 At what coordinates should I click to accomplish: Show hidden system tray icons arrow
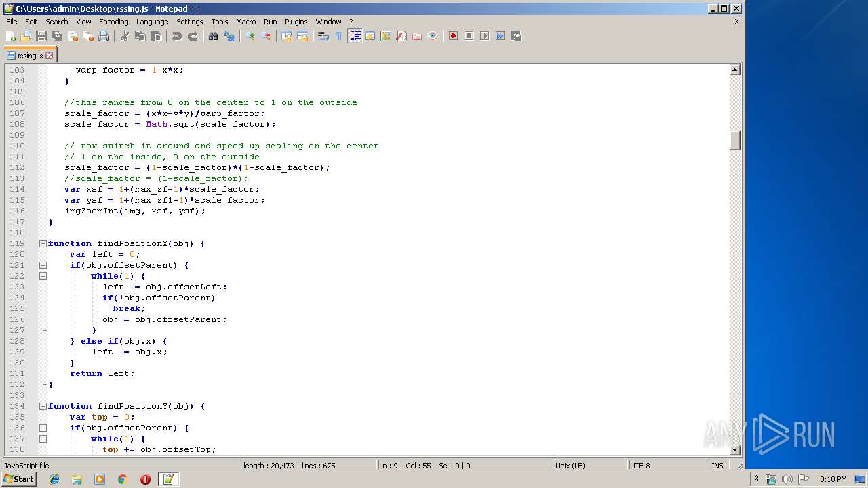tap(756, 479)
